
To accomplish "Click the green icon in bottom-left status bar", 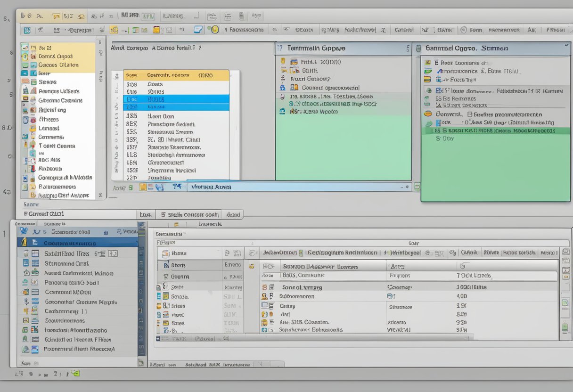I will click(75, 374).
